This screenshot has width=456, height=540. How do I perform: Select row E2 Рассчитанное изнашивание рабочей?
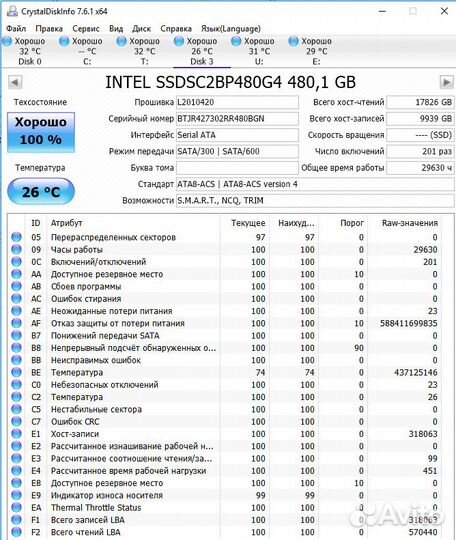click(226, 446)
